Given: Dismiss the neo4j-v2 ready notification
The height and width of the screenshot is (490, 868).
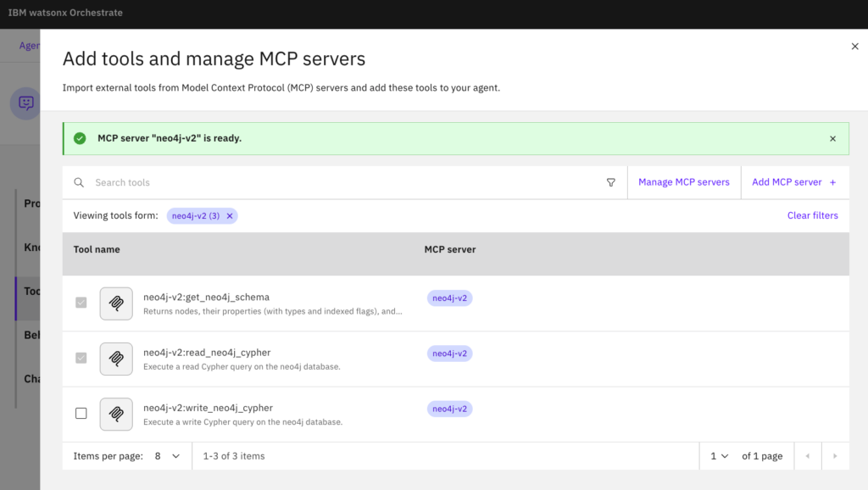Looking at the screenshot, I should point(832,138).
